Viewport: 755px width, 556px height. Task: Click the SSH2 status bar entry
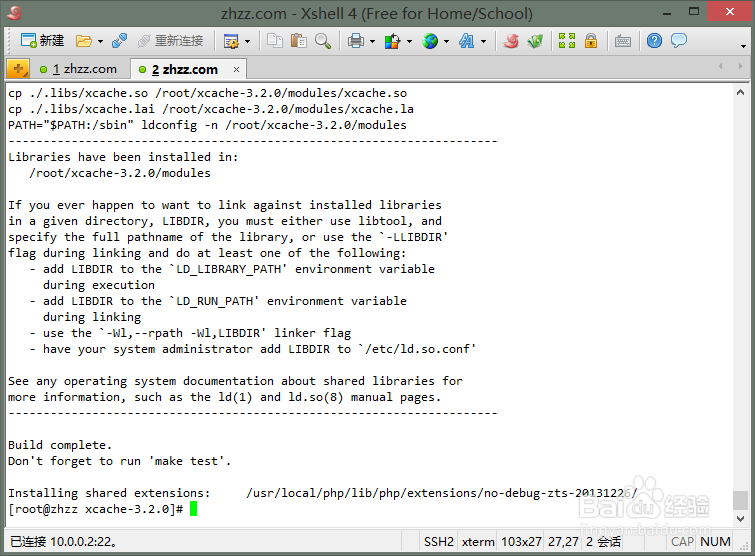pyautogui.click(x=439, y=542)
